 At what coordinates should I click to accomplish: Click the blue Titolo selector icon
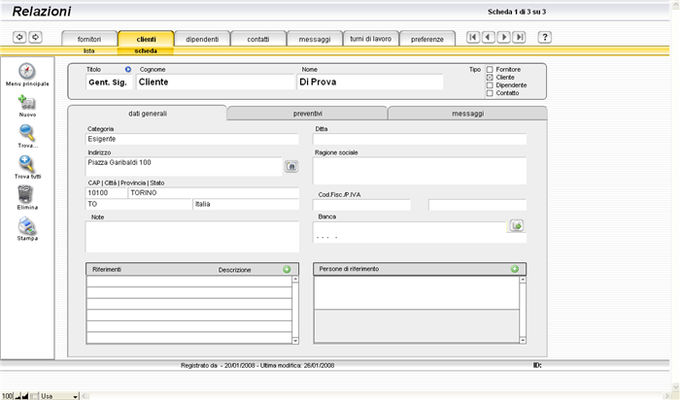128,69
